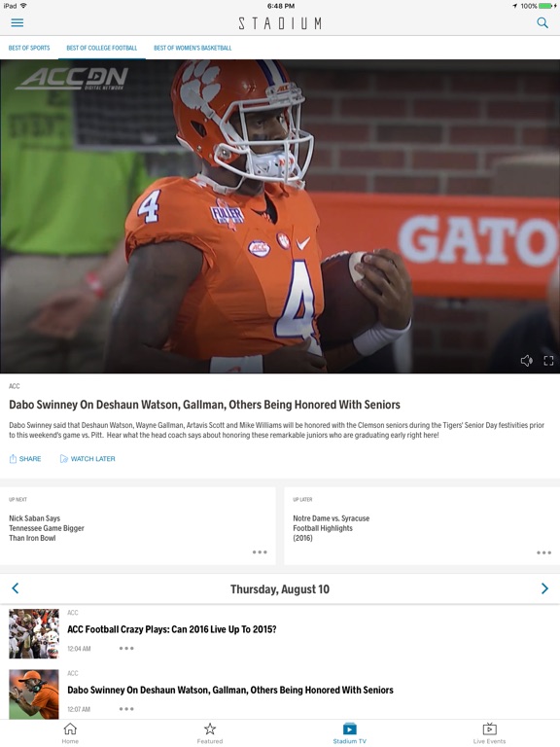This screenshot has width=560, height=747.
Task: Switch to Best of Sports tab
Action: pyautogui.click(x=29, y=48)
